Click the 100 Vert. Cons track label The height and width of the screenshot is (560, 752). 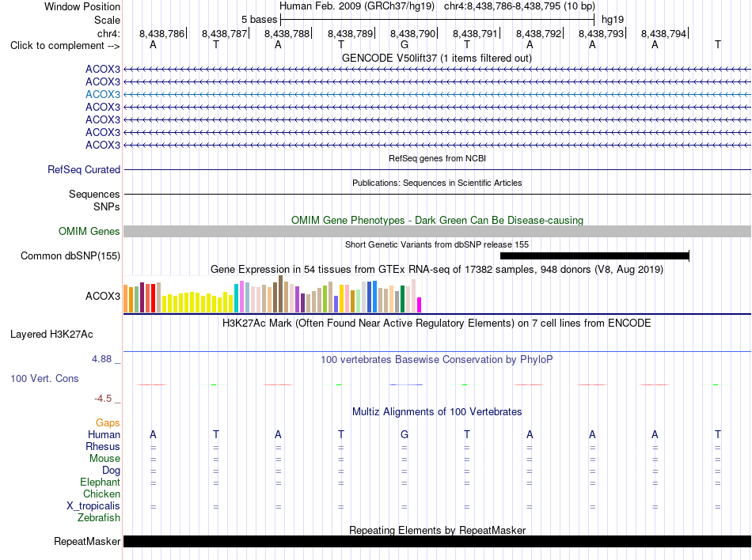44,378
